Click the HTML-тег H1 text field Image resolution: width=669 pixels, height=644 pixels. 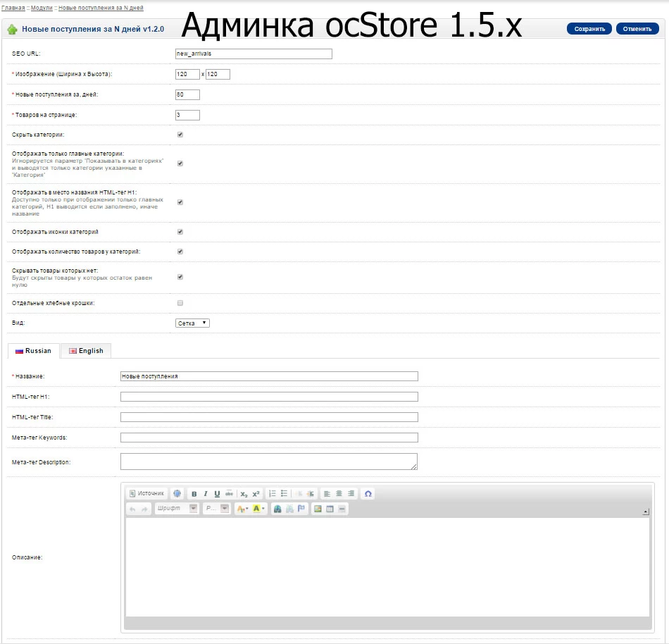tap(269, 397)
